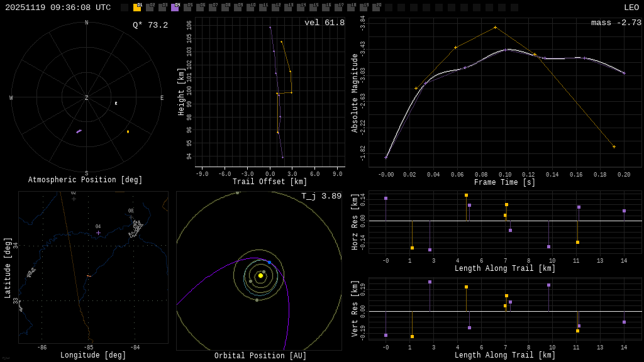Screen dimensions: 644x362
Task: Click the station 04 cross on map
Action: [98, 233]
